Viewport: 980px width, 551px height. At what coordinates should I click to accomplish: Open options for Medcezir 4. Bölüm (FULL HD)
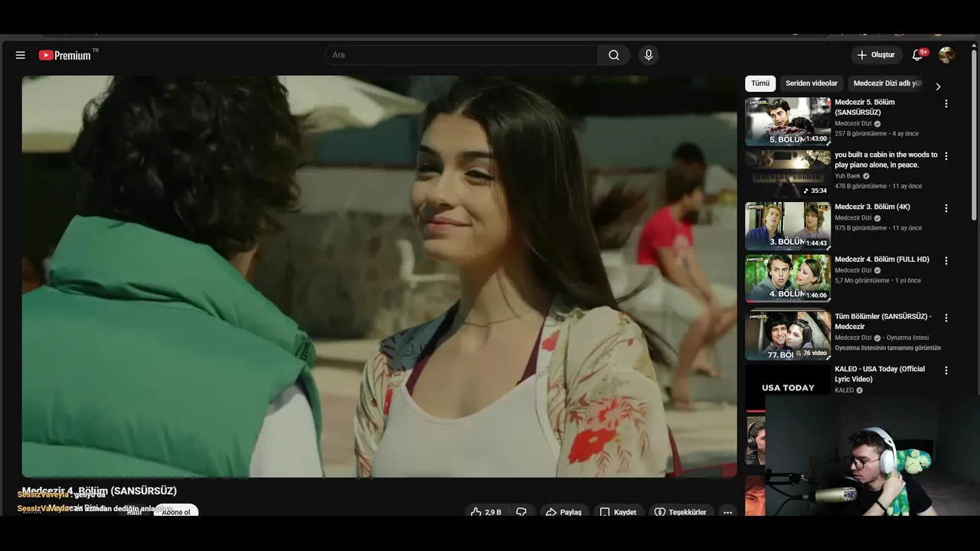pyautogui.click(x=946, y=261)
